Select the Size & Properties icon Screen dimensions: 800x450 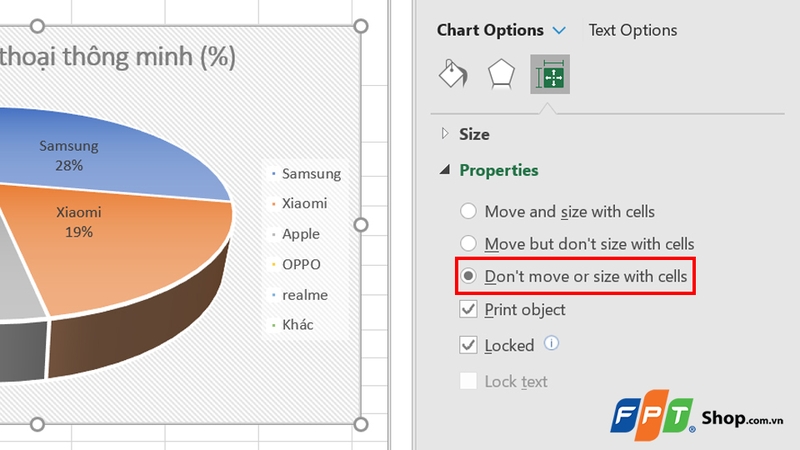550,76
